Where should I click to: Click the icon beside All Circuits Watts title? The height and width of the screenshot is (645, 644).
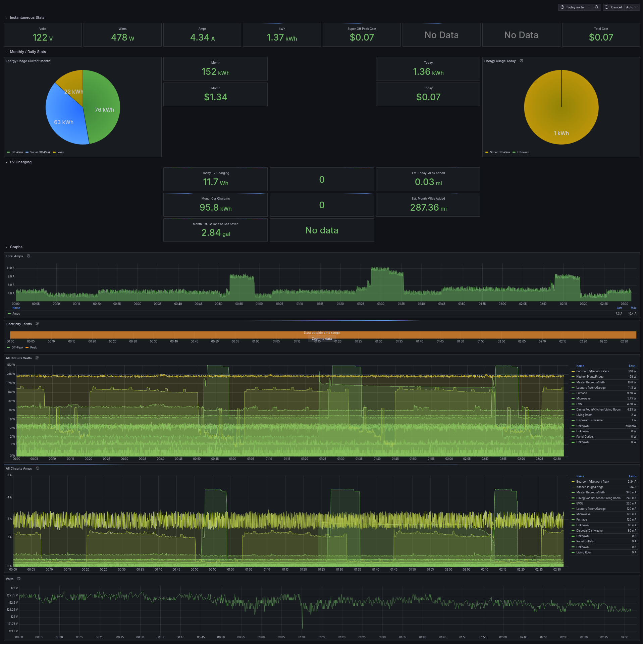coord(37,358)
